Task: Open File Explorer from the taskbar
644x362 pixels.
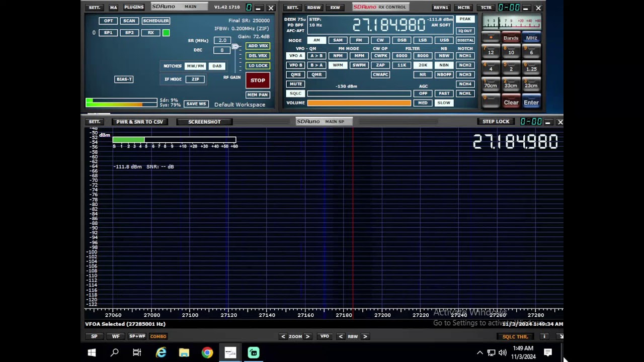Action: (x=184, y=353)
